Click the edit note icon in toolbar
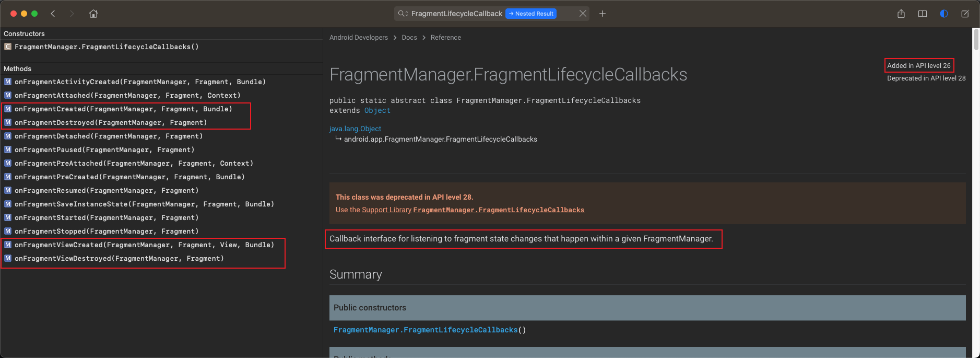The height and width of the screenshot is (358, 980). 965,14
